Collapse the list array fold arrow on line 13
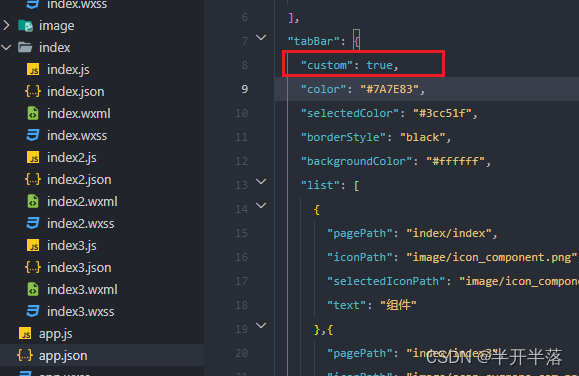The height and width of the screenshot is (376, 579). pyautogui.click(x=261, y=182)
